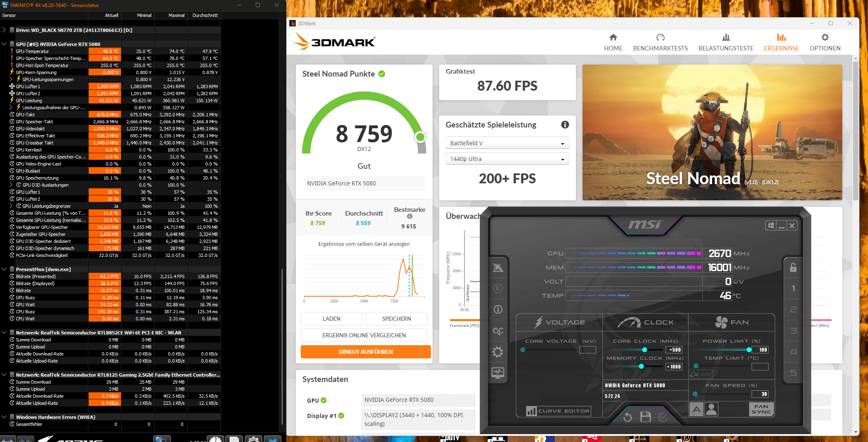Click the Core Clock slider handle
The image size is (868, 442).
coord(645,350)
